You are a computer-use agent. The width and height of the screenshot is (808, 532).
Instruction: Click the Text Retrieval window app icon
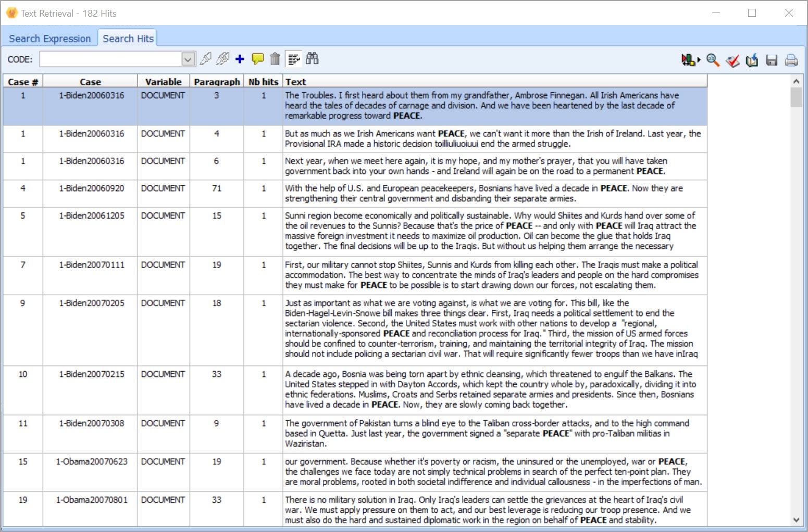(x=11, y=13)
